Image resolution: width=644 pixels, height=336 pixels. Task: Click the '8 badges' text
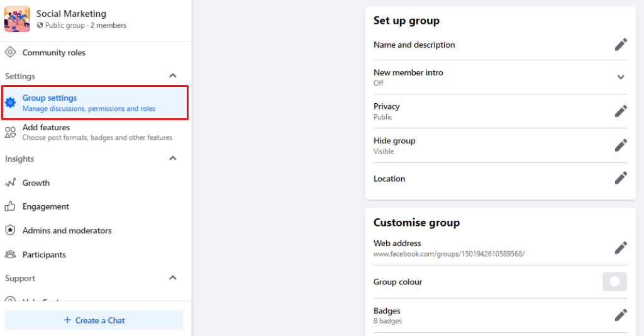tap(387, 321)
